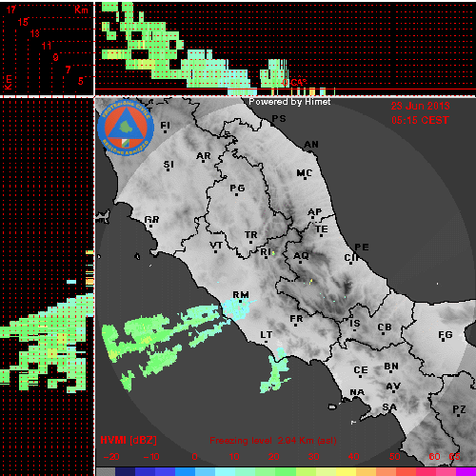Click the RM city label on map
476x476 pixels.
241,295
